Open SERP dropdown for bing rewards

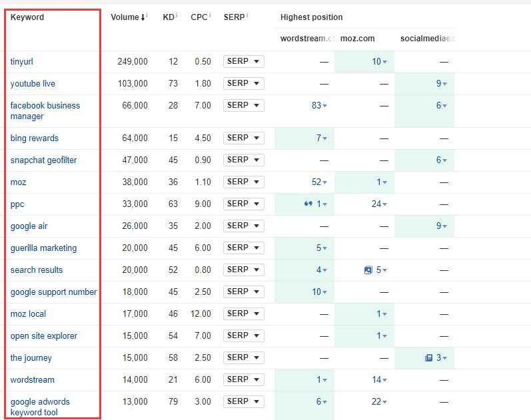pos(243,138)
